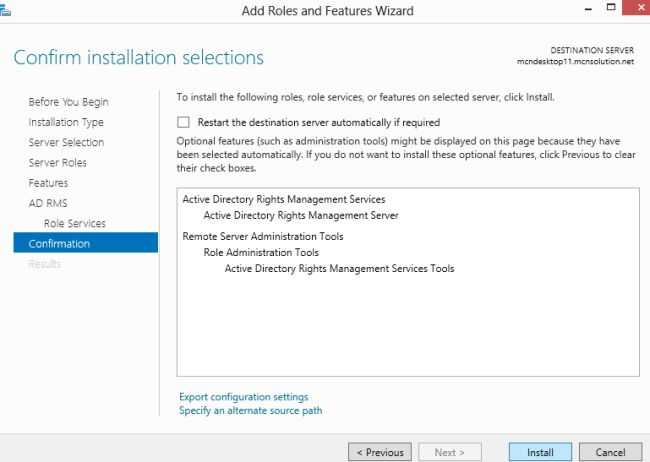
Task: Cancel the wizard
Action: pos(603,452)
